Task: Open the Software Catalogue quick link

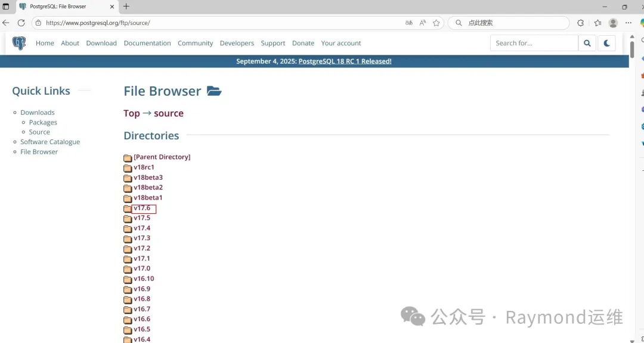Action: point(50,142)
